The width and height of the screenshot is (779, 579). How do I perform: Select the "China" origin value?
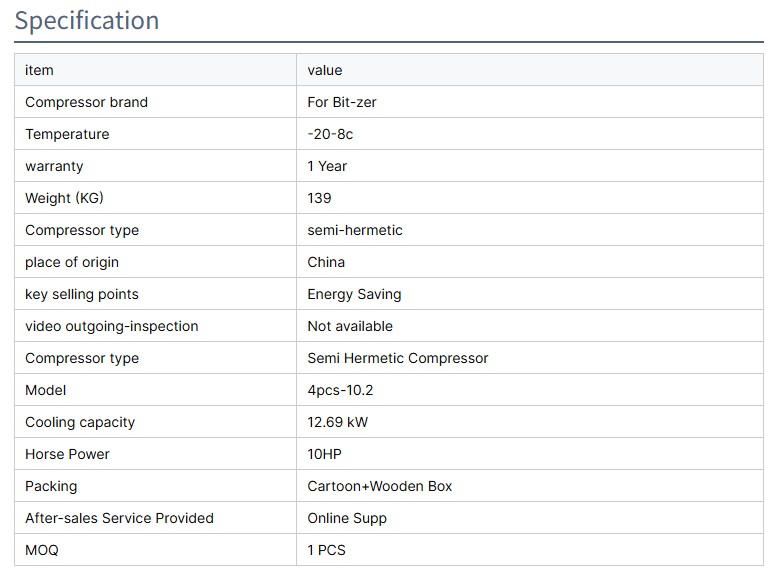point(326,262)
